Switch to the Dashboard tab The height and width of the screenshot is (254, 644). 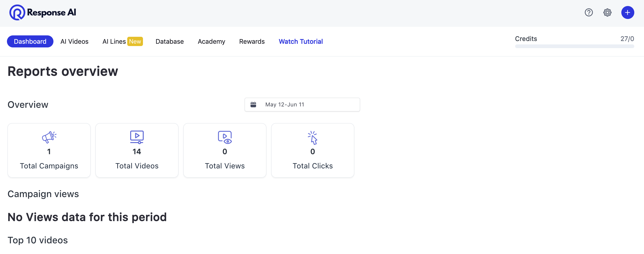(30, 41)
